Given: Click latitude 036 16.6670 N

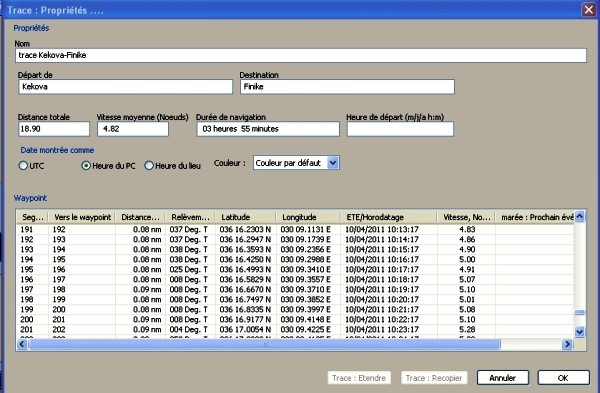Looking at the screenshot, I should [x=245, y=289].
